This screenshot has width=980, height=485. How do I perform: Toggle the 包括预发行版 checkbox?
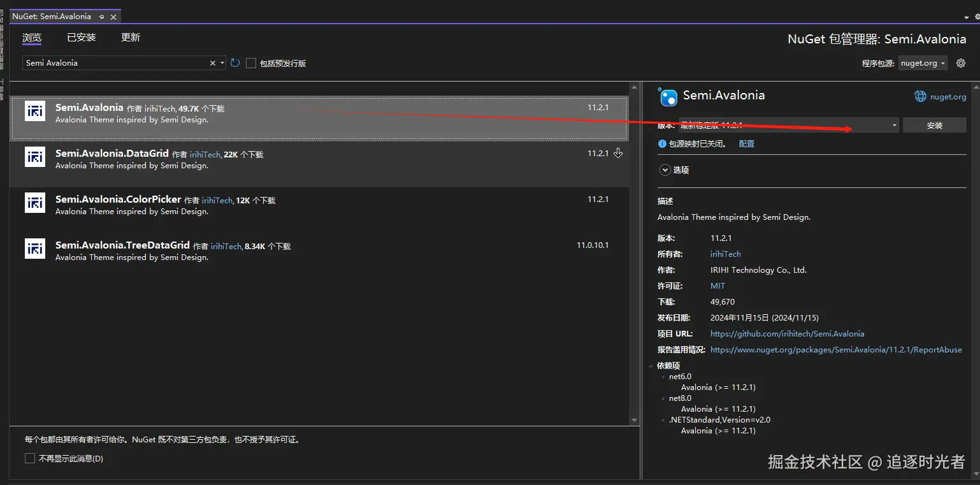(251, 63)
